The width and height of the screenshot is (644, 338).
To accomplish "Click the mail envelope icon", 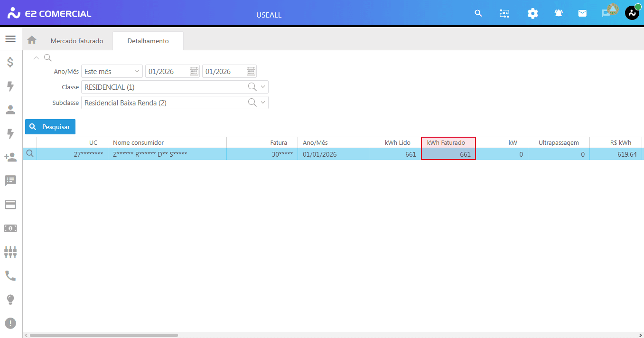I will point(582,14).
